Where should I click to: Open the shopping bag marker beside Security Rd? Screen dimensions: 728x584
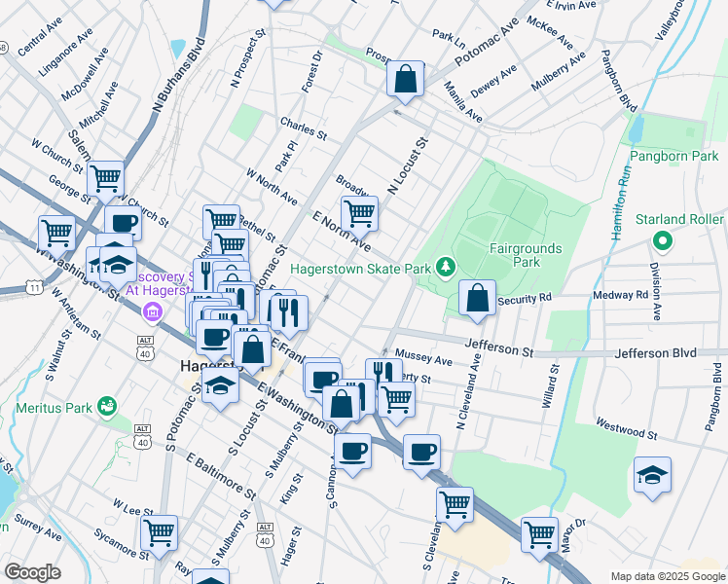[477, 299]
